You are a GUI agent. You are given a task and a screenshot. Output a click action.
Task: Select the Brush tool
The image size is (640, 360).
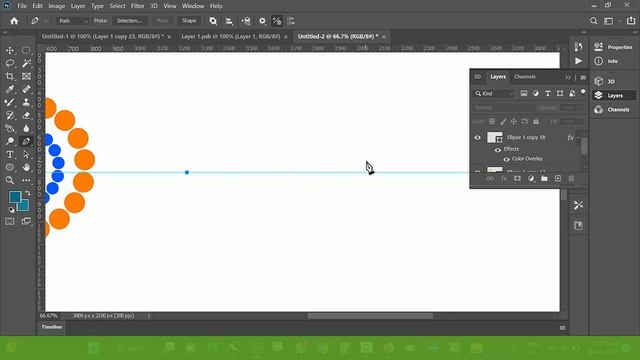tap(10, 102)
